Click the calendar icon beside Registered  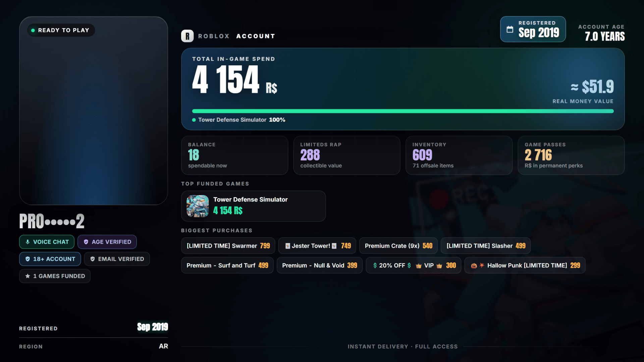pyautogui.click(x=510, y=29)
